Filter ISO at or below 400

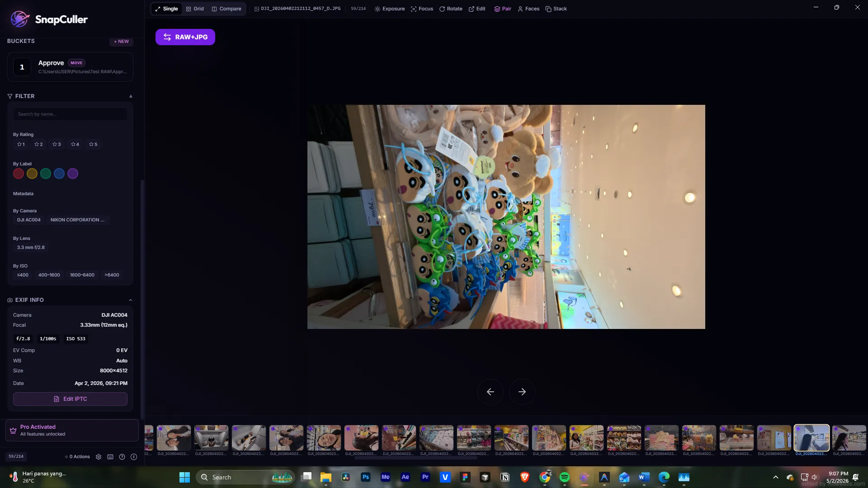pos(23,275)
